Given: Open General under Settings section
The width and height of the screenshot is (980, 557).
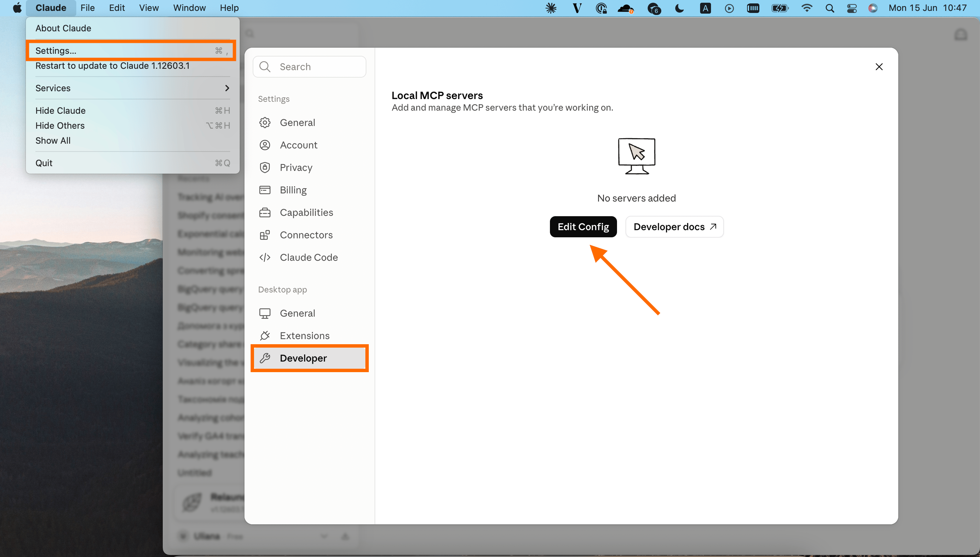Looking at the screenshot, I should (x=310, y=123).
